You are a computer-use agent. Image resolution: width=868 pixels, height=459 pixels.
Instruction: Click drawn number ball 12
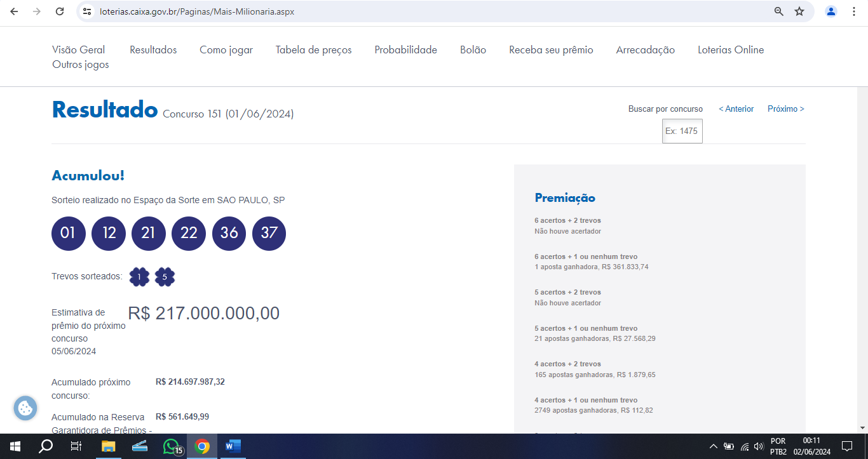click(x=109, y=233)
